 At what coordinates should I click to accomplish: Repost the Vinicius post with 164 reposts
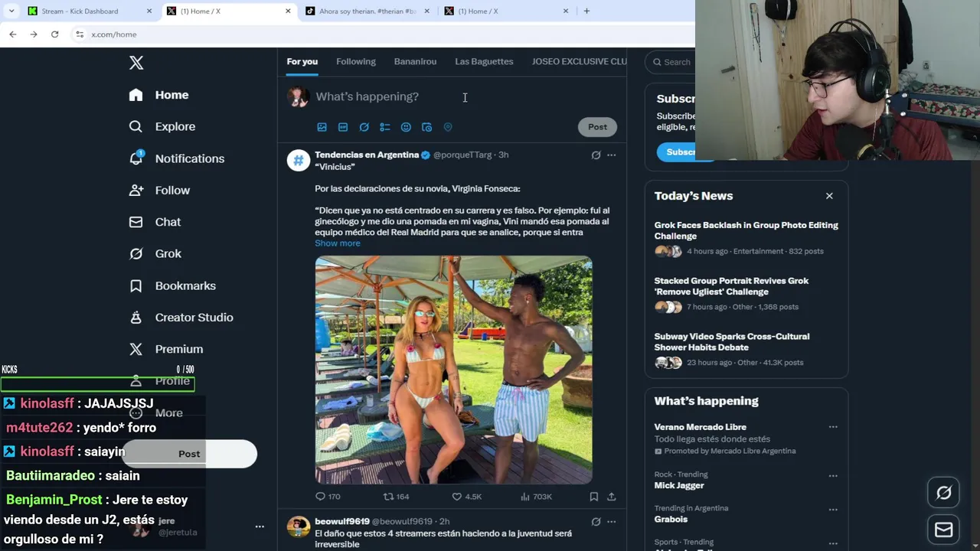[x=396, y=497]
